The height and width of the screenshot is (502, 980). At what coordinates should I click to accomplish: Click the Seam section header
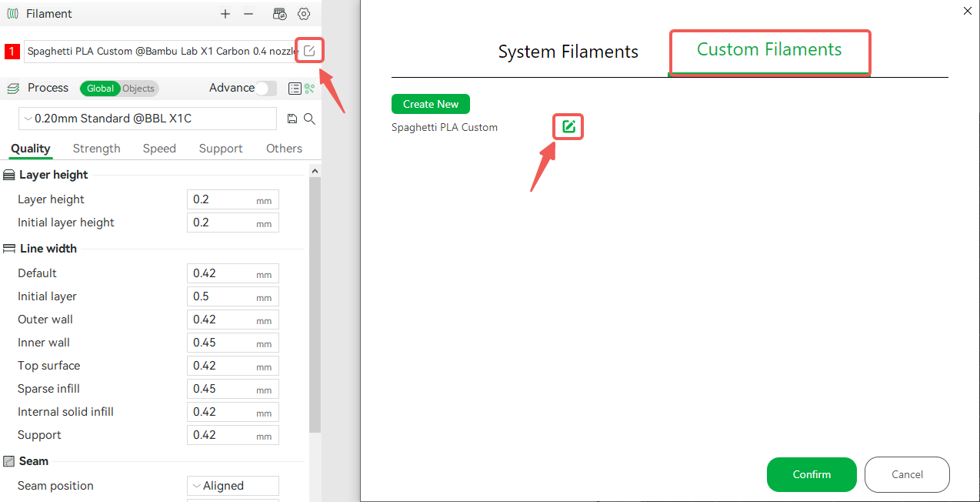34,461
